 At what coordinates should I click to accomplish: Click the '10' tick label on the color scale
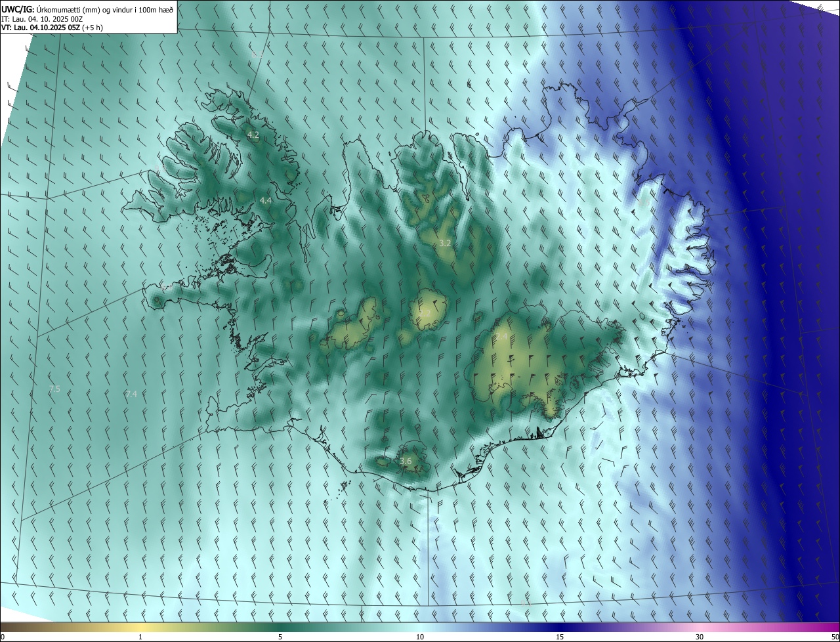pyautogui.click(x=420, y=637)
